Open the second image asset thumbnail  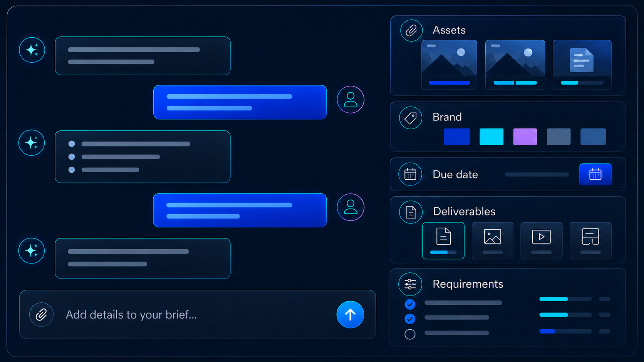[x=515, y=65]
